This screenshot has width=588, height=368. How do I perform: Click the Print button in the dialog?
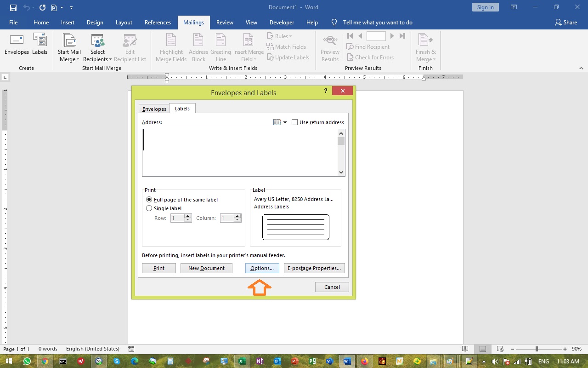(159, 268)
